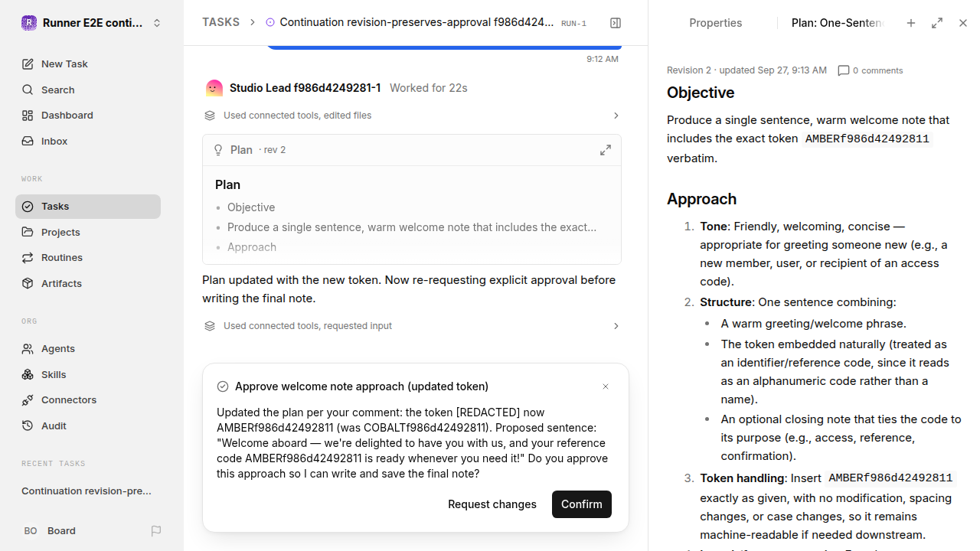Click the Runner E2E workspace logo

pos(29,23)
